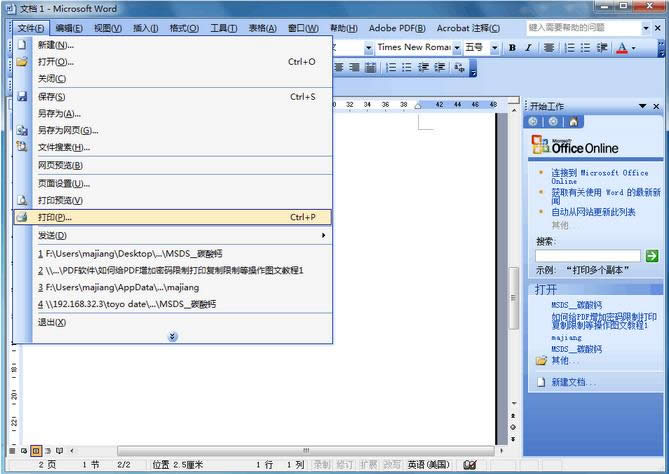Toggle the 改写 overtype indicator

392,465
